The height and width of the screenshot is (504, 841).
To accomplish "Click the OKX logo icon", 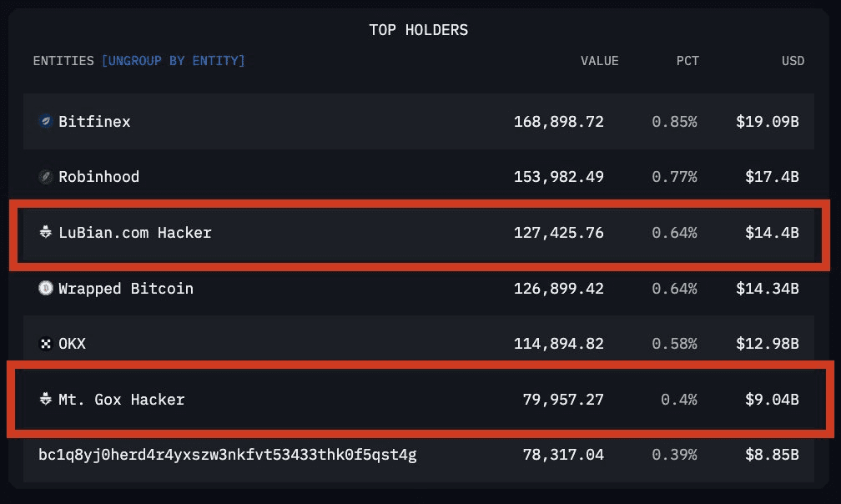I will [x=46, y=344].
